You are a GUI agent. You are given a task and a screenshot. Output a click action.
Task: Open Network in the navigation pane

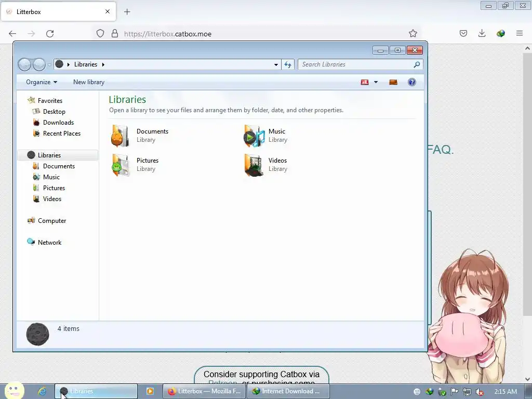pyautogui.click(x=49, y=242)
